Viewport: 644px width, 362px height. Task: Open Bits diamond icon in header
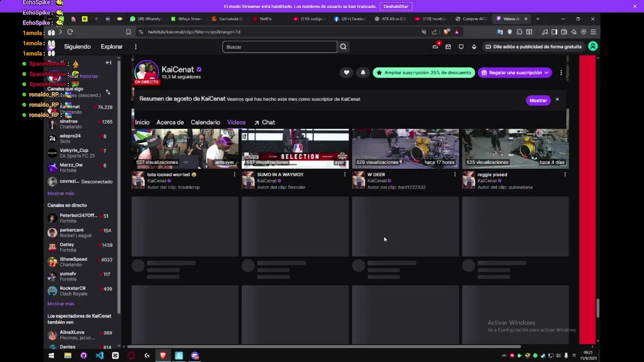click(x=474, y=47)
